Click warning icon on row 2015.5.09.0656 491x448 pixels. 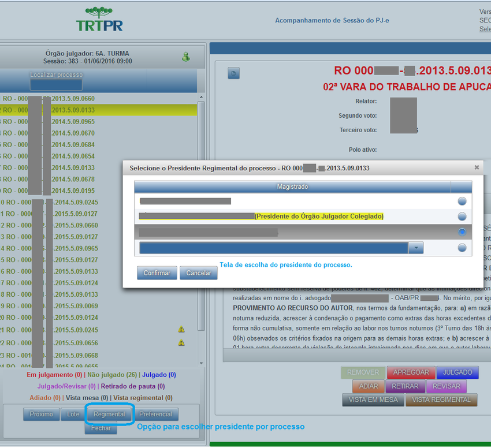[x=181, y=343]
